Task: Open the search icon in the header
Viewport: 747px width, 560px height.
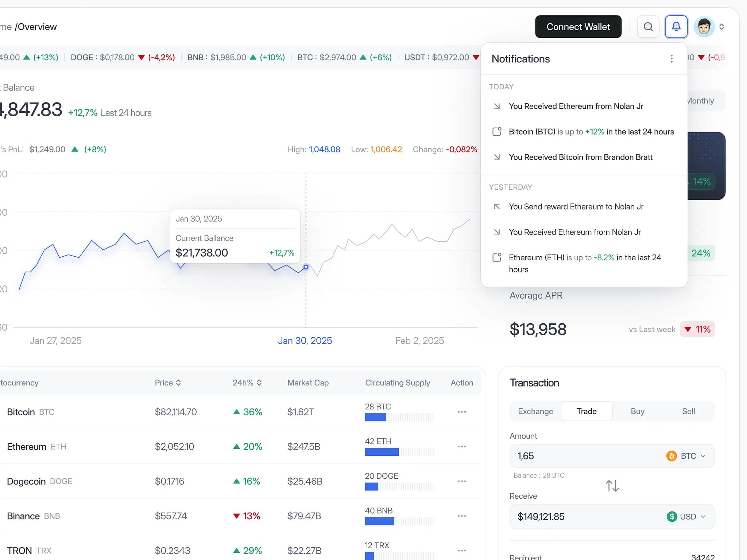Action: 648,26
